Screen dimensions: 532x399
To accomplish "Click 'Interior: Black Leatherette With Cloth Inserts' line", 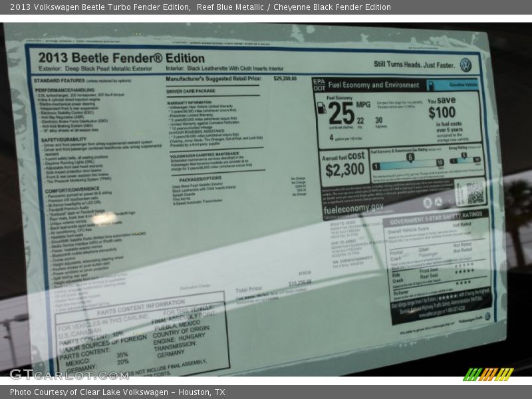I will click(x=225, y=68).
